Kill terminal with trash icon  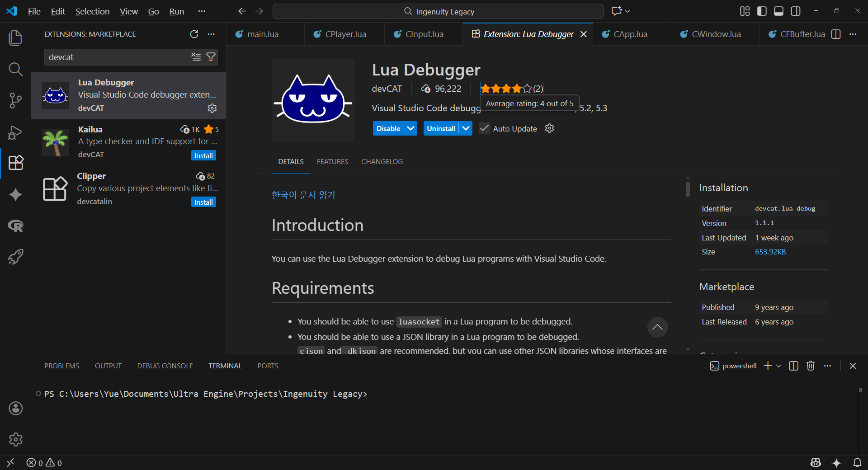[x=810, y=366]
